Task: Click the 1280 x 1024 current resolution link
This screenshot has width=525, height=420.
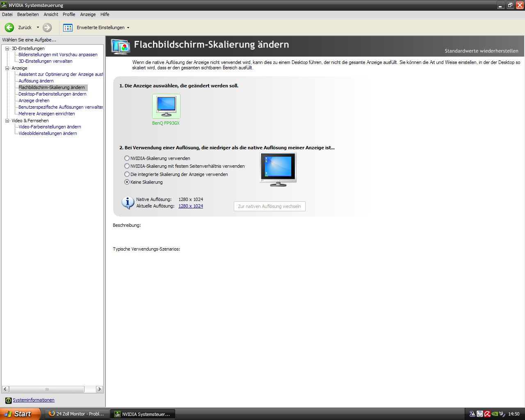Action: 191,206
